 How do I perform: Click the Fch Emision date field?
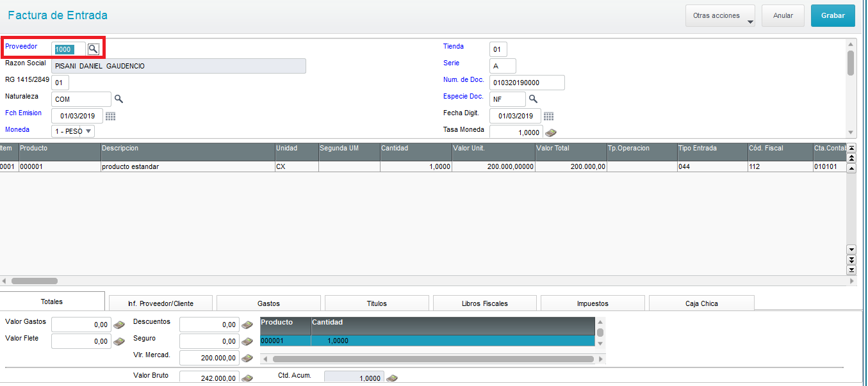pos(77,116)
